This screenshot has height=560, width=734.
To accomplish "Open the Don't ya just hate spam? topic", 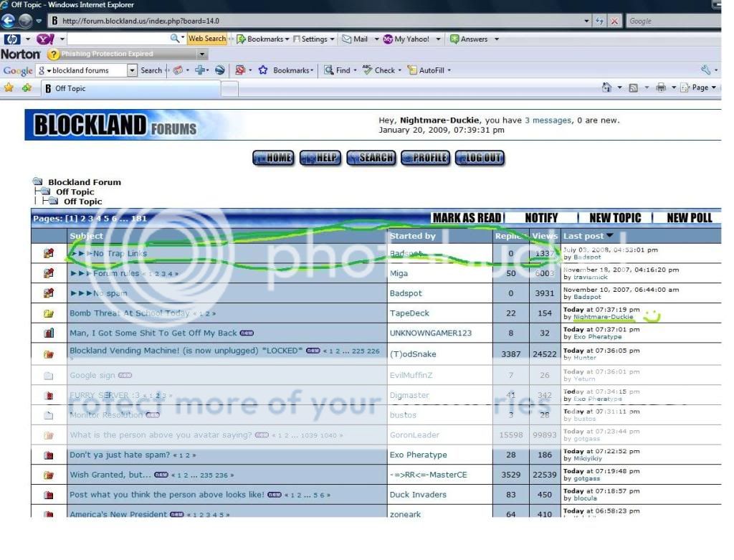I will pos(120,455).
